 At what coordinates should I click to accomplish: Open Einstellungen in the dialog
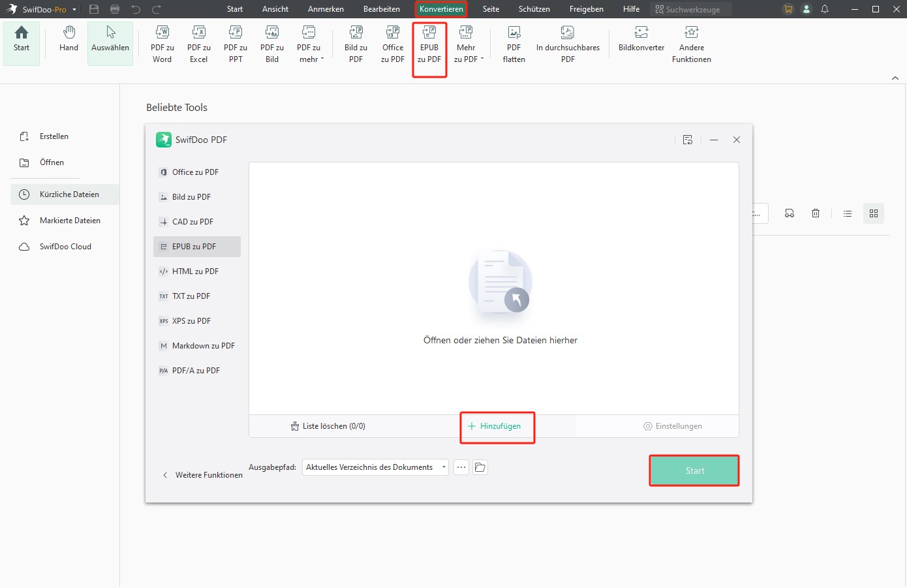tap(673, 426)
